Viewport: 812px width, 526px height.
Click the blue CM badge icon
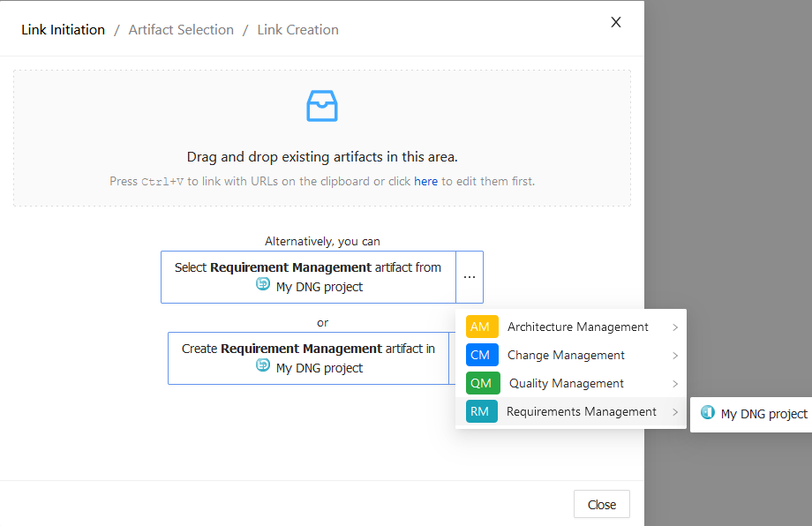coord(482,355)
